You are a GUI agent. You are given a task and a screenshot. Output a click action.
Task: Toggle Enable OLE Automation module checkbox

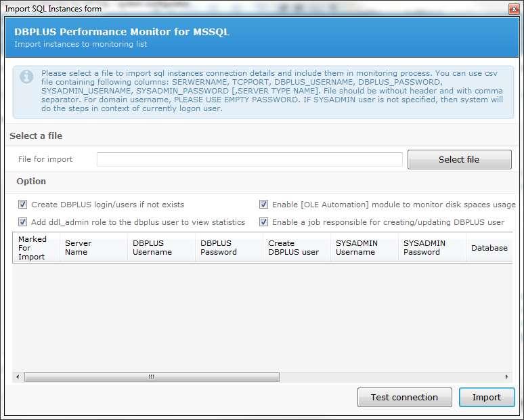(x=263, y=205)
